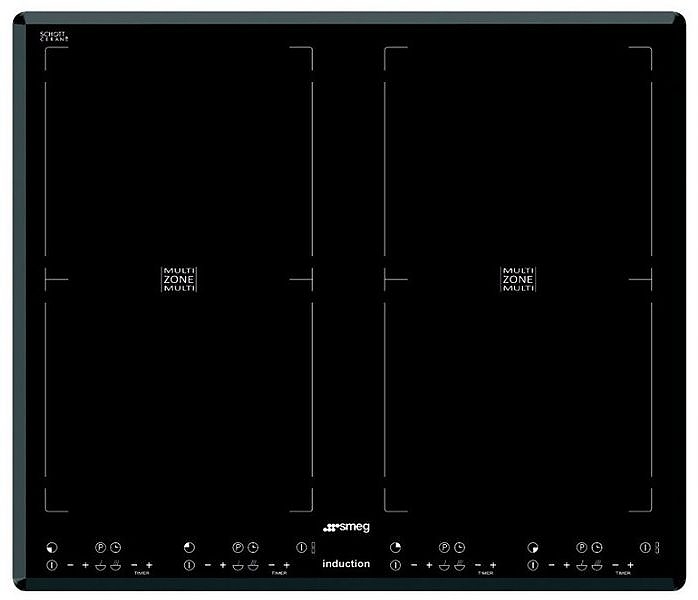Activate P booster for rear-right zone
Screen dimensions: 698x600
coord(444,547)
